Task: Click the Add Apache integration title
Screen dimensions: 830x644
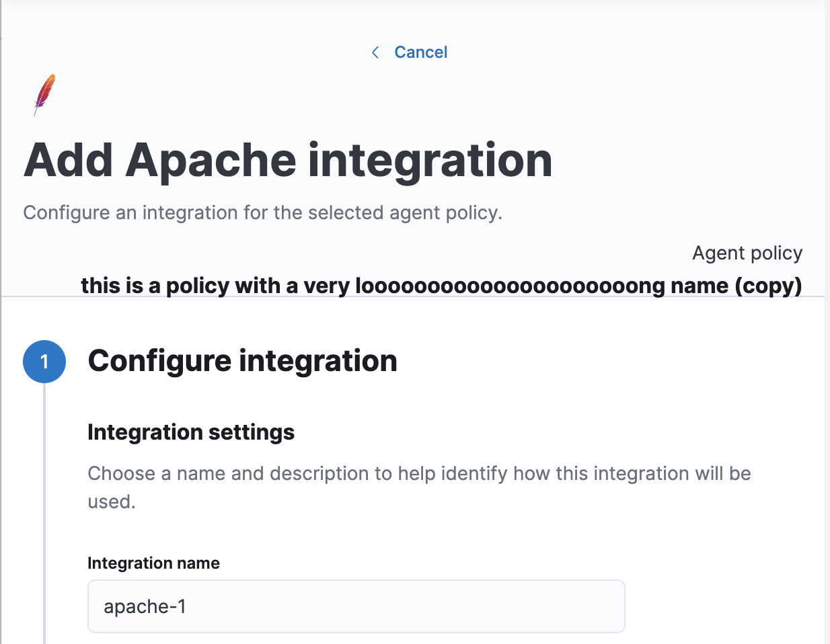Action: click(288, 161)
